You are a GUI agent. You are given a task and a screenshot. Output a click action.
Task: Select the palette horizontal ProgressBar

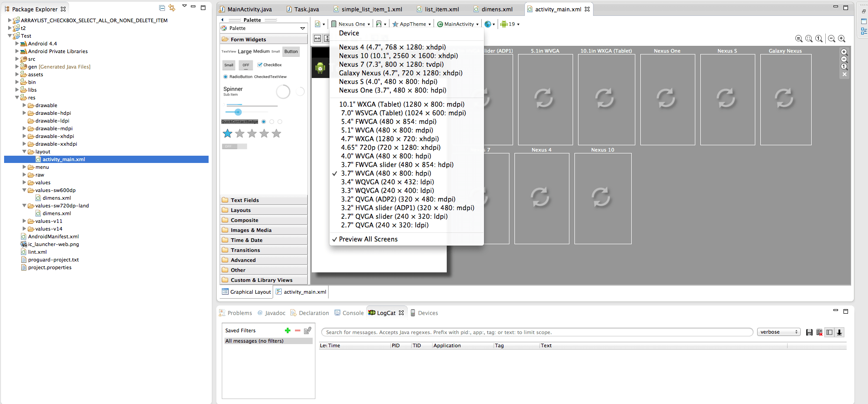(x=252, y=105)
